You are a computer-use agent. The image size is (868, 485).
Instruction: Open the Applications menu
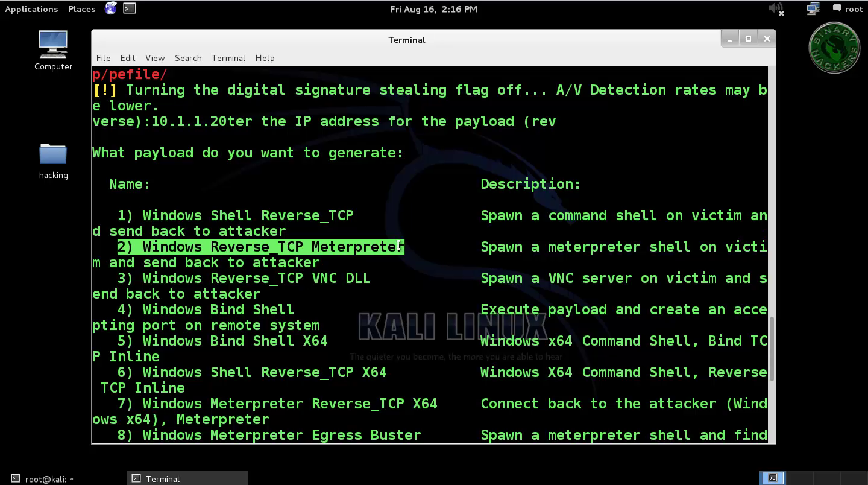point(31,9)
